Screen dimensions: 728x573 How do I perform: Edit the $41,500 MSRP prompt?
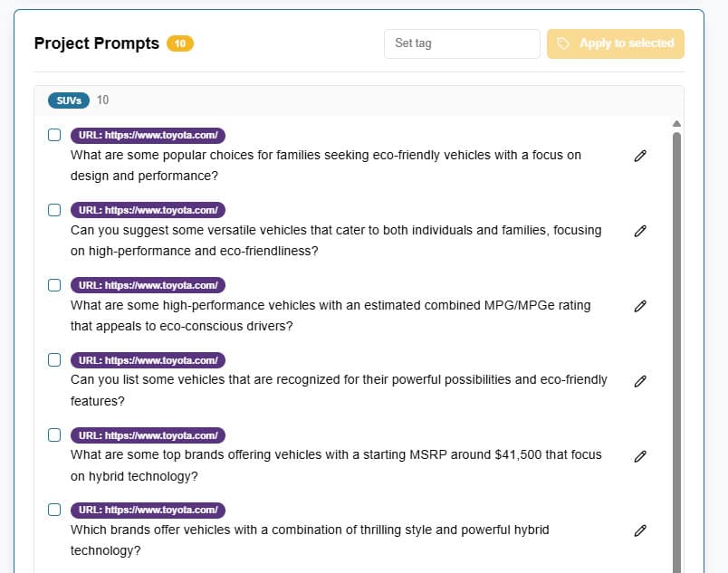pos(640,456)
